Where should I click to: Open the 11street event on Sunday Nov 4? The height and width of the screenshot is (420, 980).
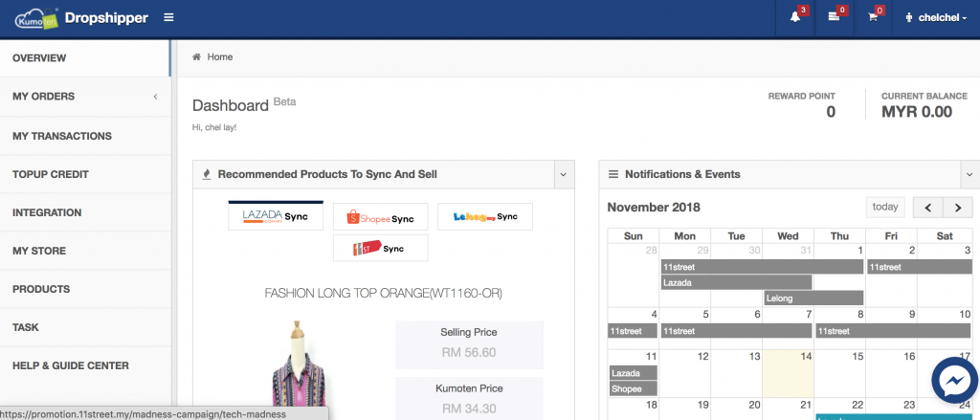(x=633, y=331)
